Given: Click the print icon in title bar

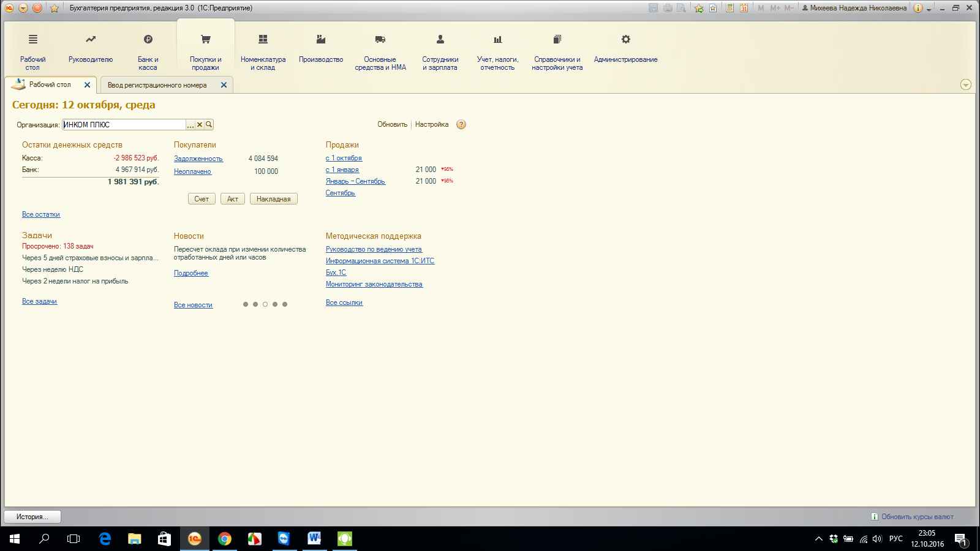Looking at the screenshot, I should [668, 8].
